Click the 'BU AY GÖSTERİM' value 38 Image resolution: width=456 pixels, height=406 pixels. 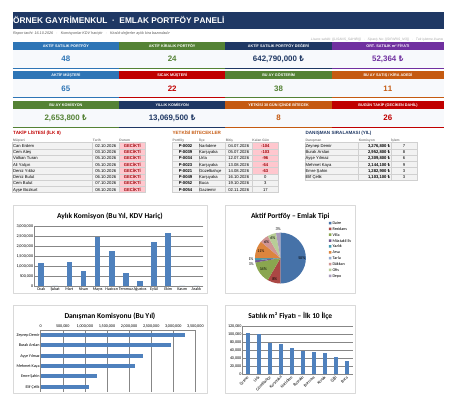278,88
